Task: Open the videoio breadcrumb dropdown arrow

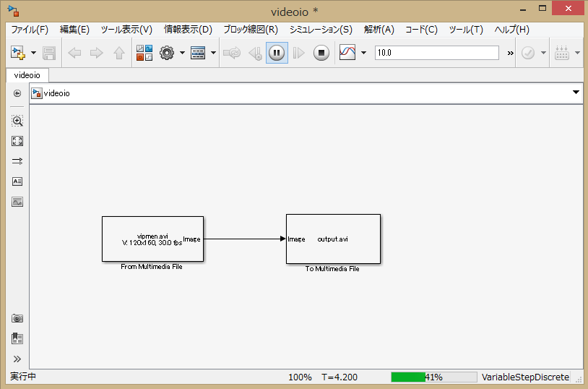Action: tap(576, 93)
